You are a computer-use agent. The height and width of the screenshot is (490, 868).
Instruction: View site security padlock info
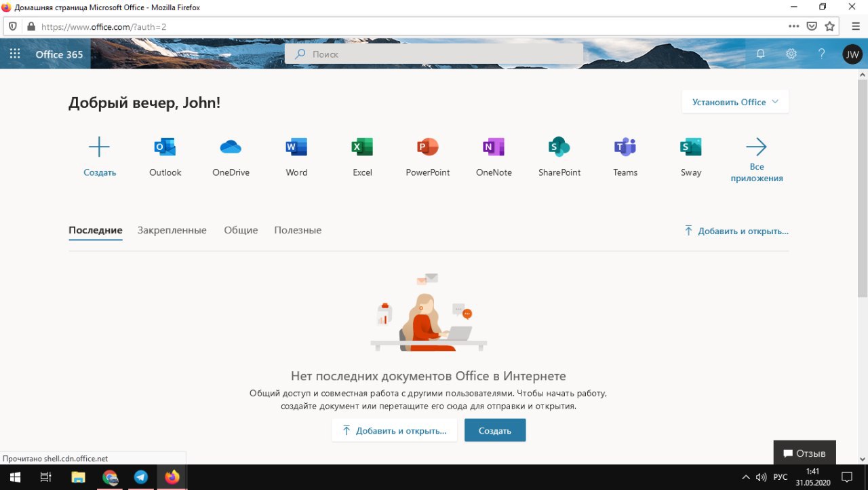click(x=31, y=26)
